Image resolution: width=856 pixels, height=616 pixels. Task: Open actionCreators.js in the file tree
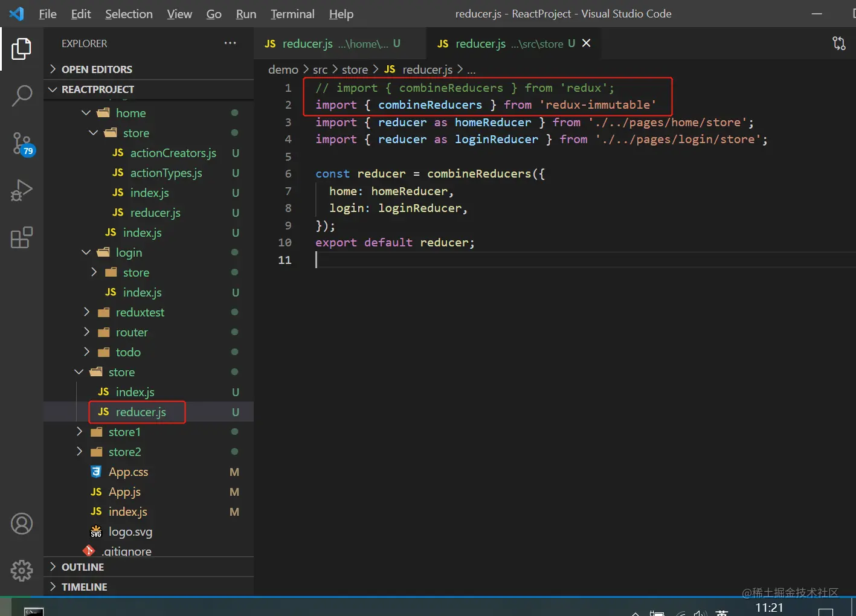point(173,153)
